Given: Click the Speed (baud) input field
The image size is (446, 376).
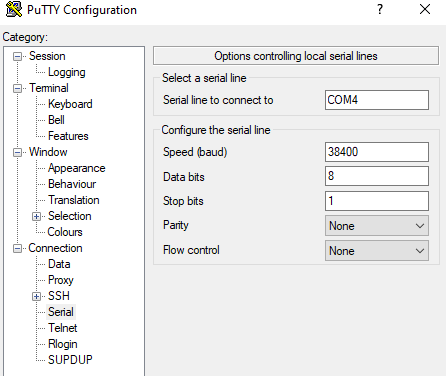Looking at the screenshot, I should tap(377, 152).
